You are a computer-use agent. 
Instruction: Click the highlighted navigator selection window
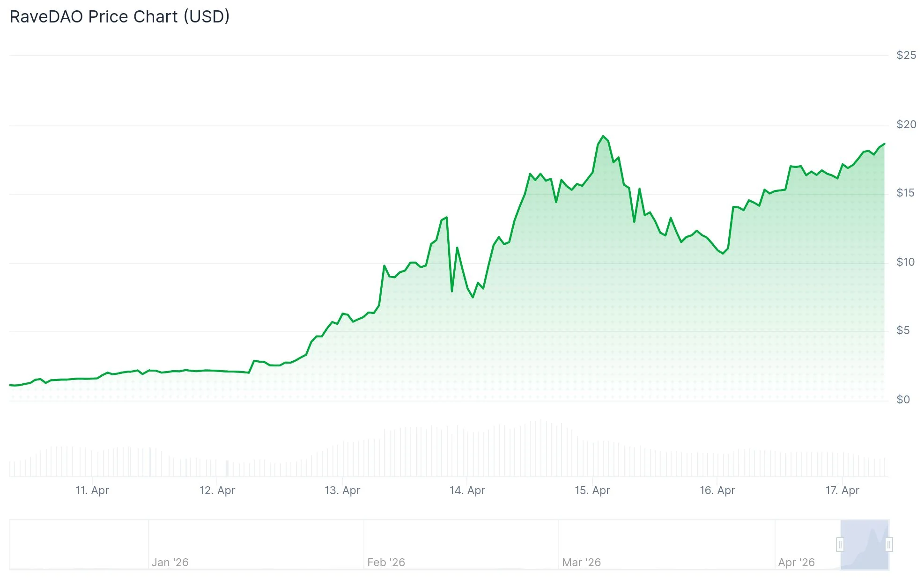[865, 545]
